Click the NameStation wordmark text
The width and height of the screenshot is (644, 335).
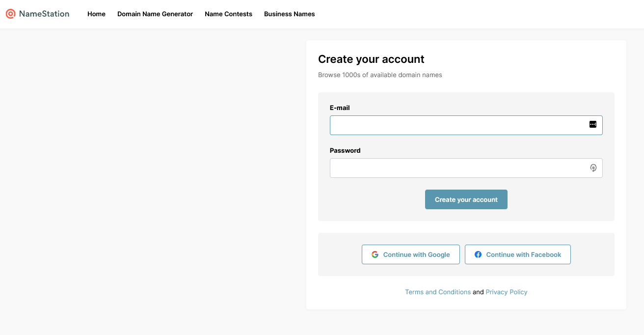(44, 14)
